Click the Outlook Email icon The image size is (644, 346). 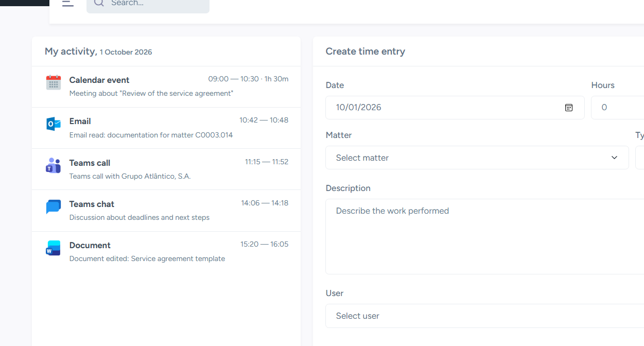coord(54,124)
